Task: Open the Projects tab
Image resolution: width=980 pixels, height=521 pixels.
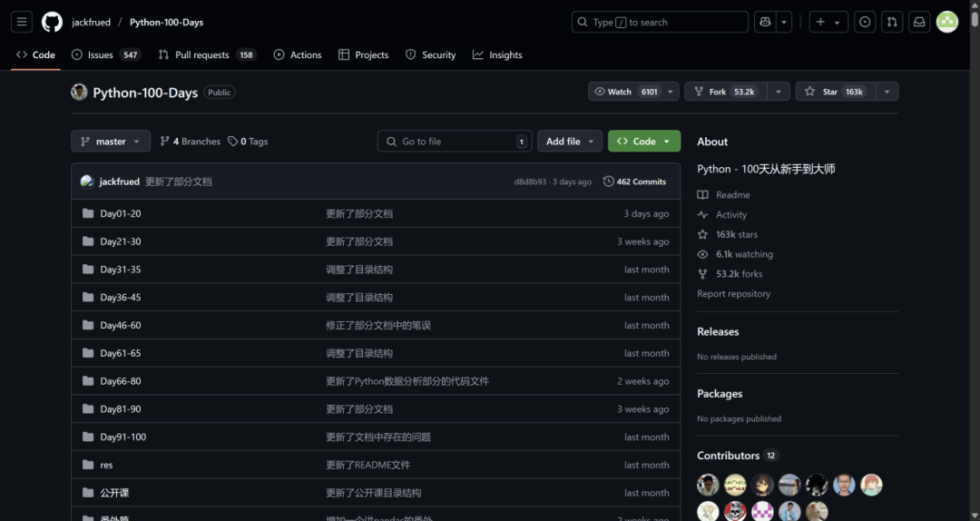Action: [363, 55]
